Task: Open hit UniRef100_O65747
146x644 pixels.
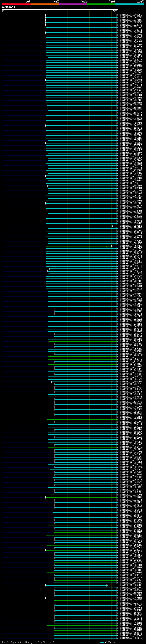Action: pyautogui.click(x=131, y=60)
